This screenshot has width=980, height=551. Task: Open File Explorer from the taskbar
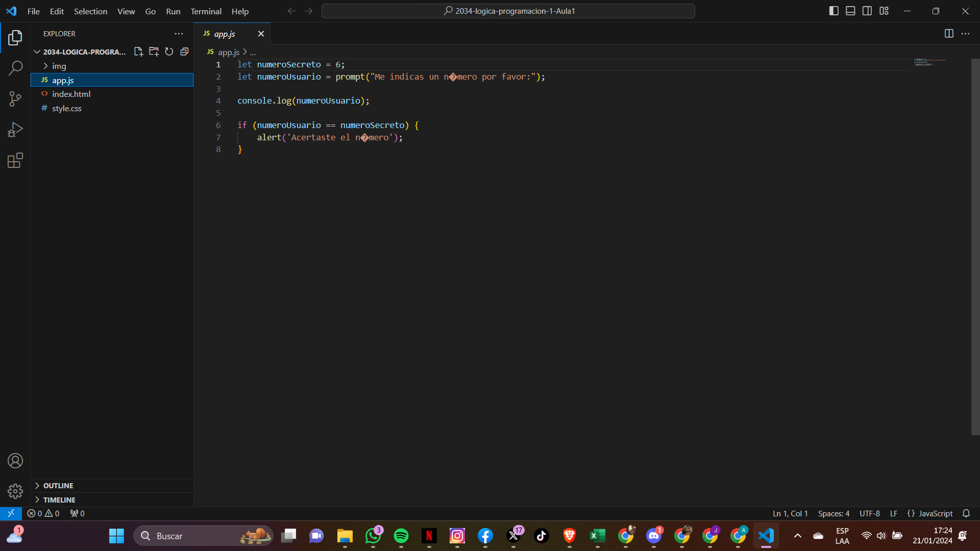pyautogui.click(x=345, y=536)
